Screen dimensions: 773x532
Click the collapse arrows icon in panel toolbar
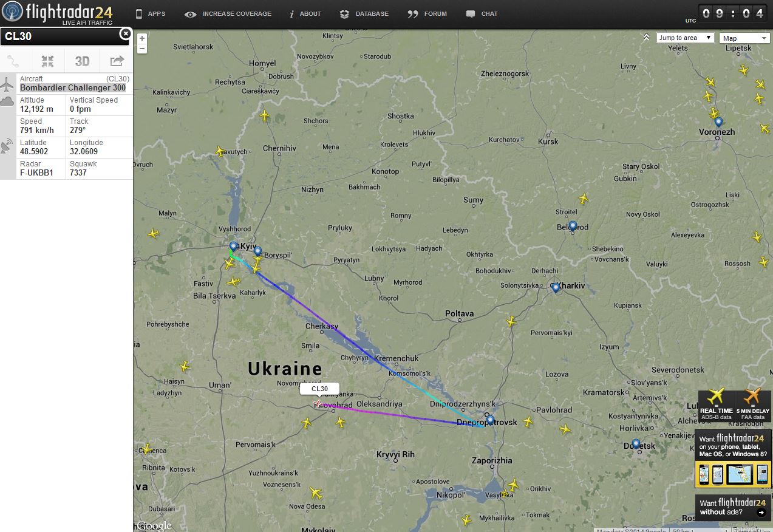point(47,61)
